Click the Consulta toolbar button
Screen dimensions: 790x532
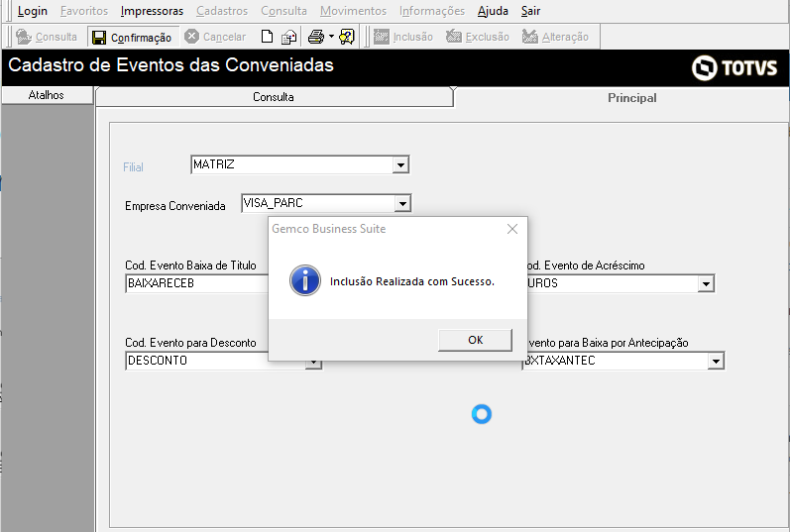47,37
